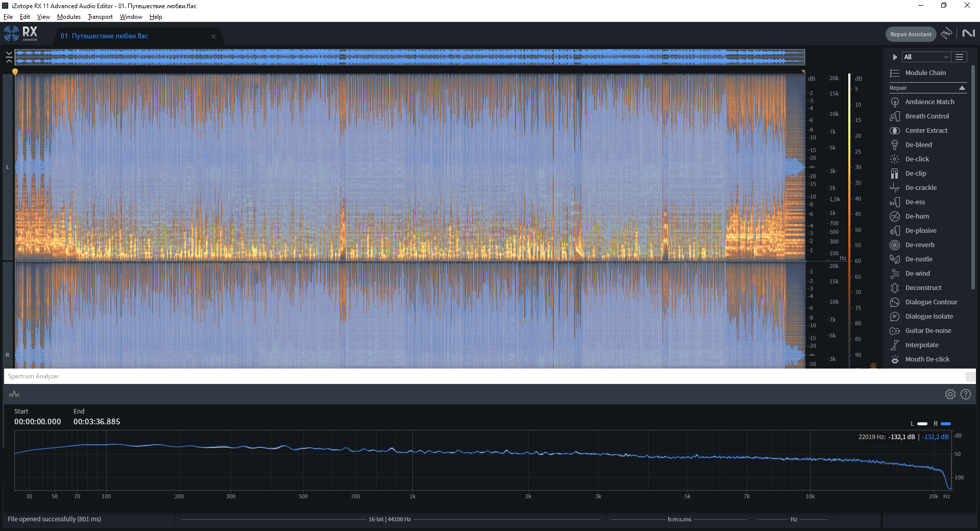Open the De-ess module icon

tap(895, 202)
